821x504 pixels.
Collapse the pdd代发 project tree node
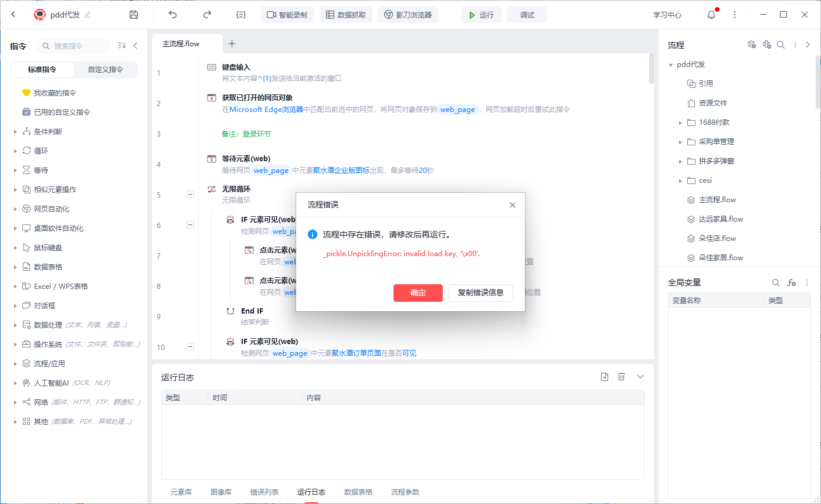671,64
